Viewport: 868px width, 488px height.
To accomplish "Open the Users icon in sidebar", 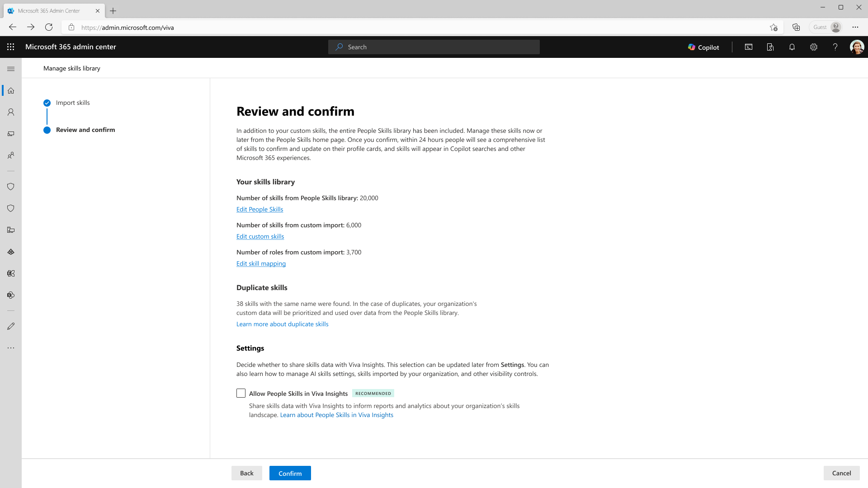I will (x=11, y=112).
